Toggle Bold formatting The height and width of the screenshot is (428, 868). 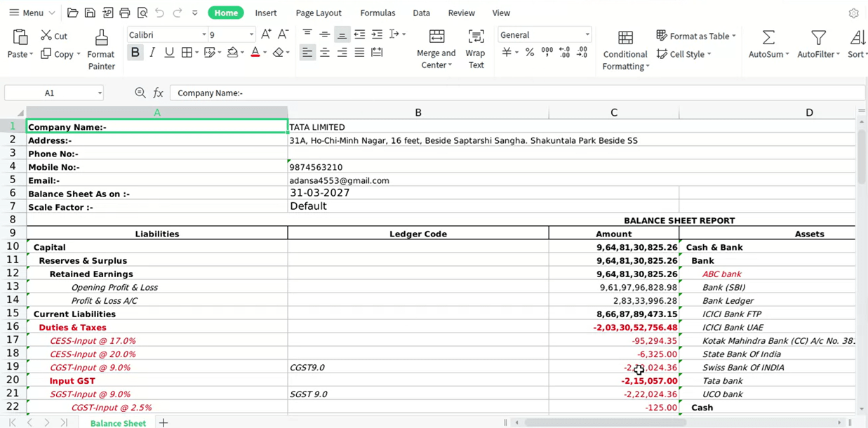(x=135, y=52)
